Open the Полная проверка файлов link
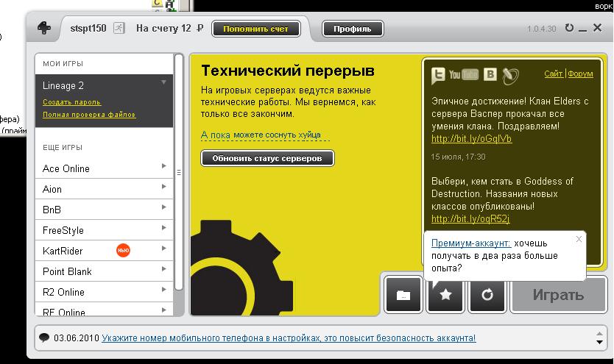The image size is (614, 364). 89,115
